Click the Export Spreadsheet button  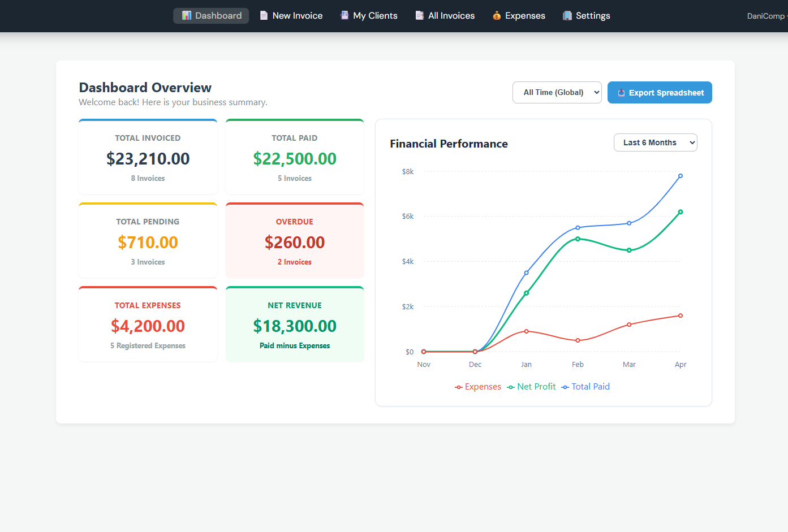[x=660, y=92]
